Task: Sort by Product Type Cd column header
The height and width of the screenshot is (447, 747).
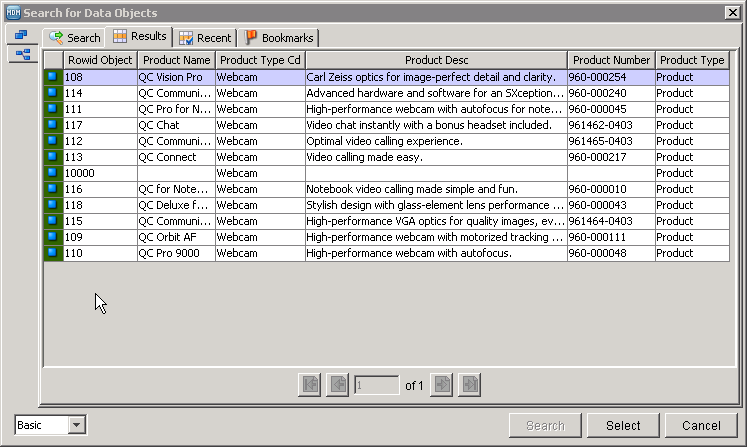Action: 260,60
